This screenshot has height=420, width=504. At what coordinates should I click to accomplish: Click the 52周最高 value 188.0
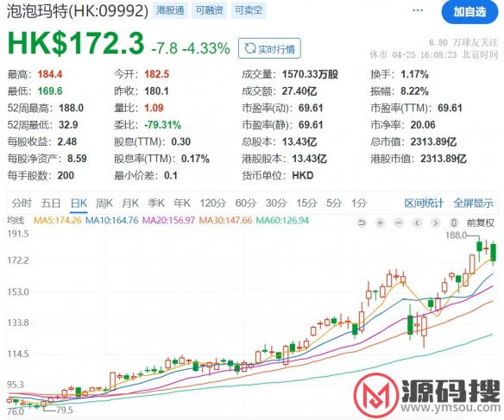point(71,108)
